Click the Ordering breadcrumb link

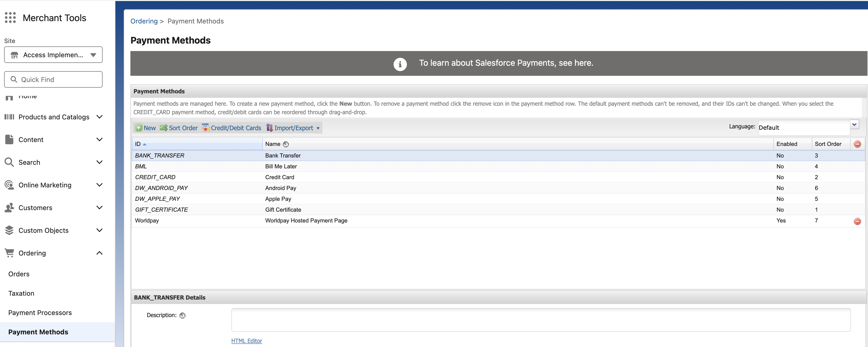point(144,21)
